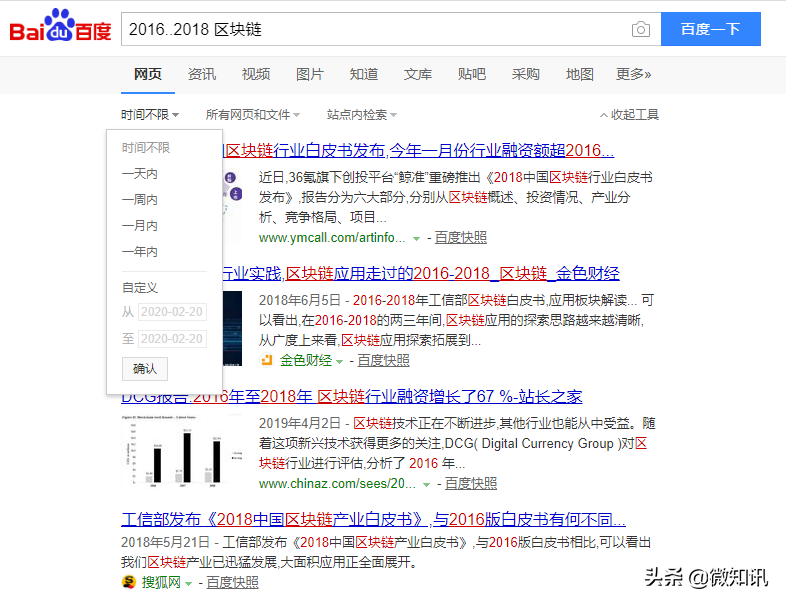Switch to the 图片 tab
Image resolution: width=786 pixels, height=605 pixels.
tap(310, 74)
